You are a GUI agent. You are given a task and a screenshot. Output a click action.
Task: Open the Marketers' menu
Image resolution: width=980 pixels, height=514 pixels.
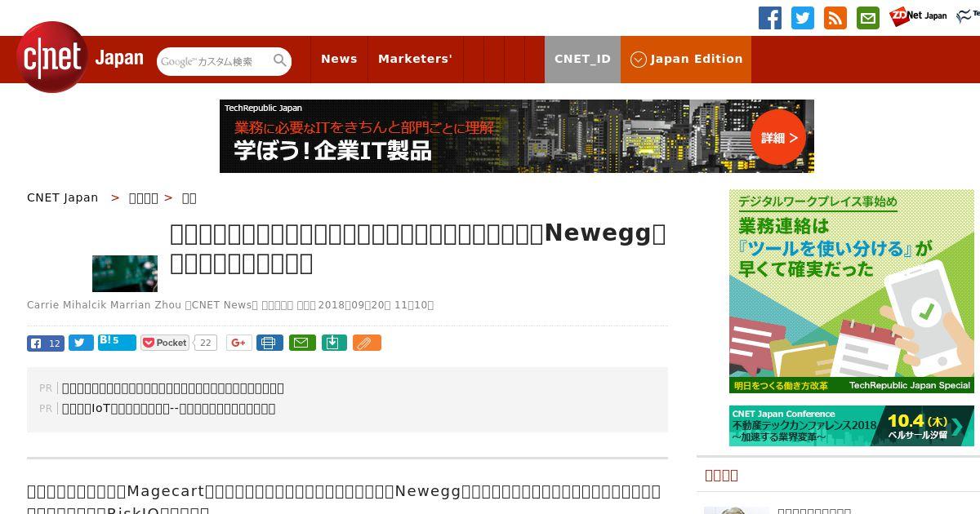click(x=415, y=59)
